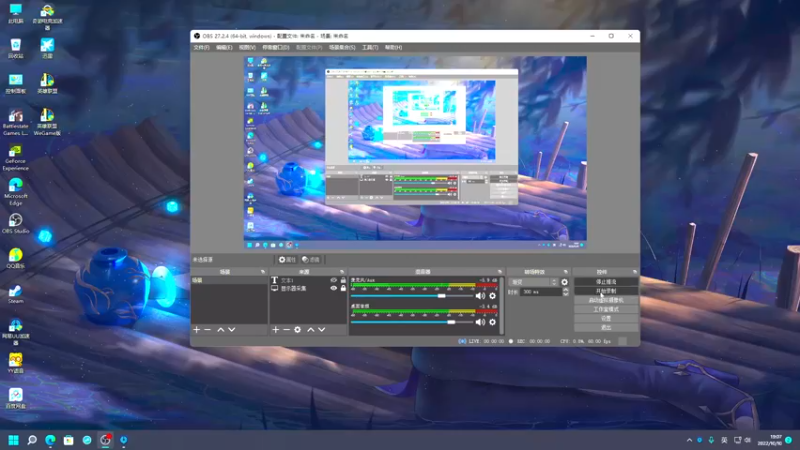Pop out the Scenes dock panel
The width and height of the screenshot is (800, 450).
(263, 272)
